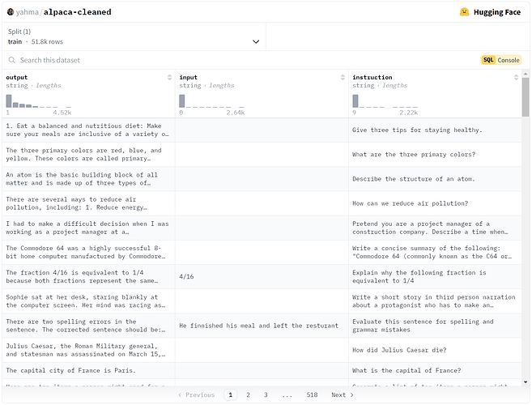Click the yahma user avatar icon
This screenshot has width=532, height=405.
(x=10, y=12)
